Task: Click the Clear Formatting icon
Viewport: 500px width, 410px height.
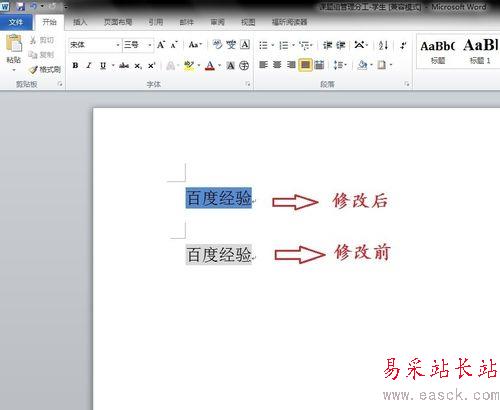Action: pyautogui.click(x=217, y=45)
